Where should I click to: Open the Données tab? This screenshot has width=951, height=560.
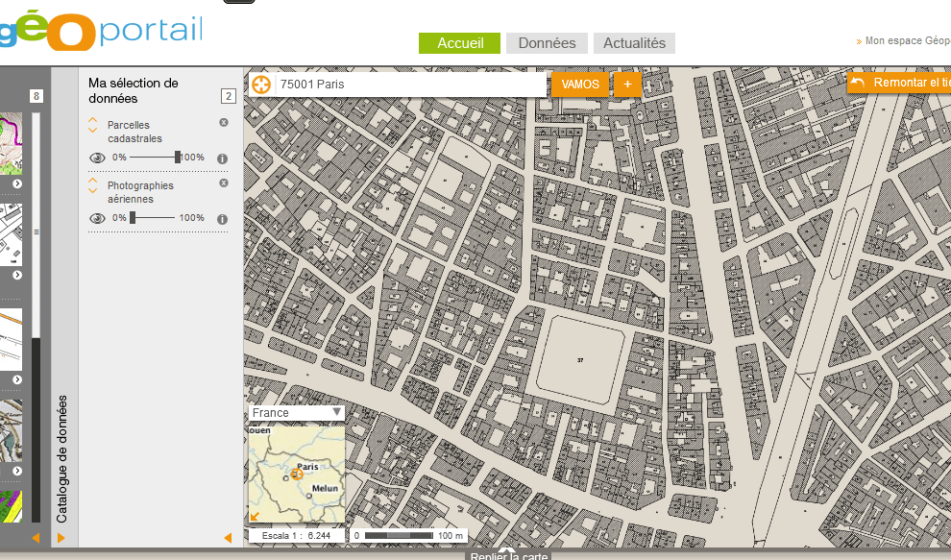[548, 43]
